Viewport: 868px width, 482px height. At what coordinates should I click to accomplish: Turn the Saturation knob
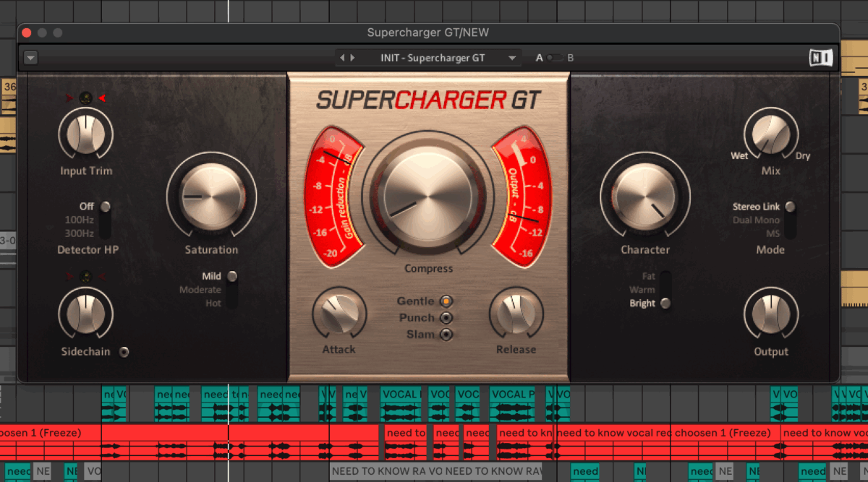210,197
